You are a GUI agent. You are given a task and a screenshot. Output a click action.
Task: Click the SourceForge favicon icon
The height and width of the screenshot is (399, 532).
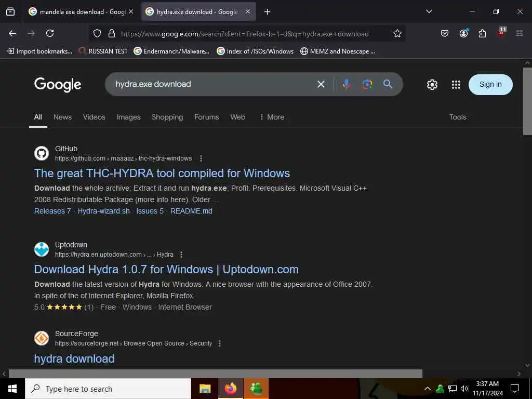tap(42, 338)
